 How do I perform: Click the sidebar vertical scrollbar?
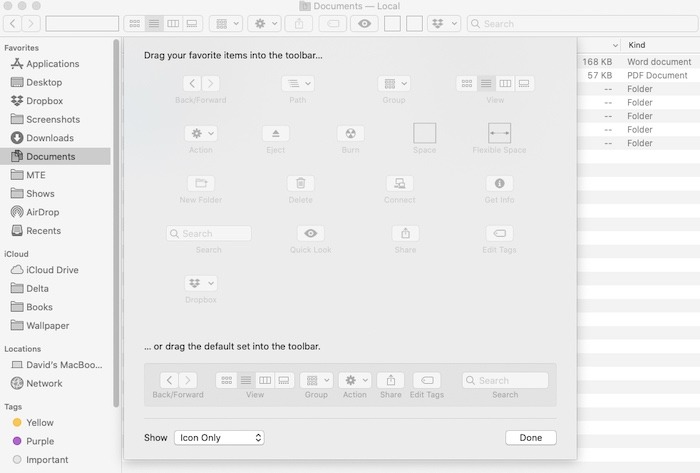click(116, 223)
